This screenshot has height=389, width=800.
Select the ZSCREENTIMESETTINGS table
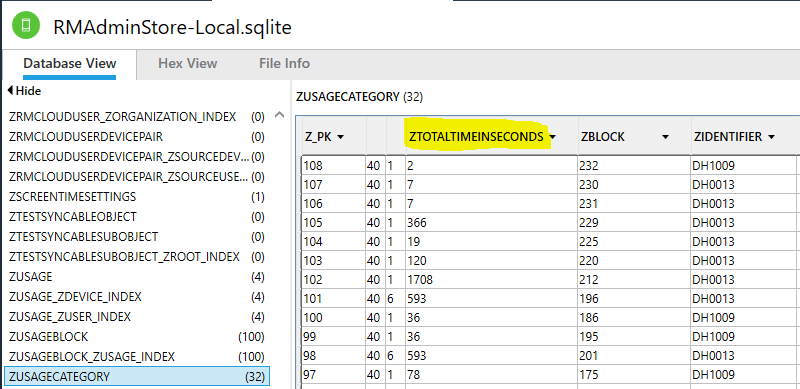coord(137,197)
